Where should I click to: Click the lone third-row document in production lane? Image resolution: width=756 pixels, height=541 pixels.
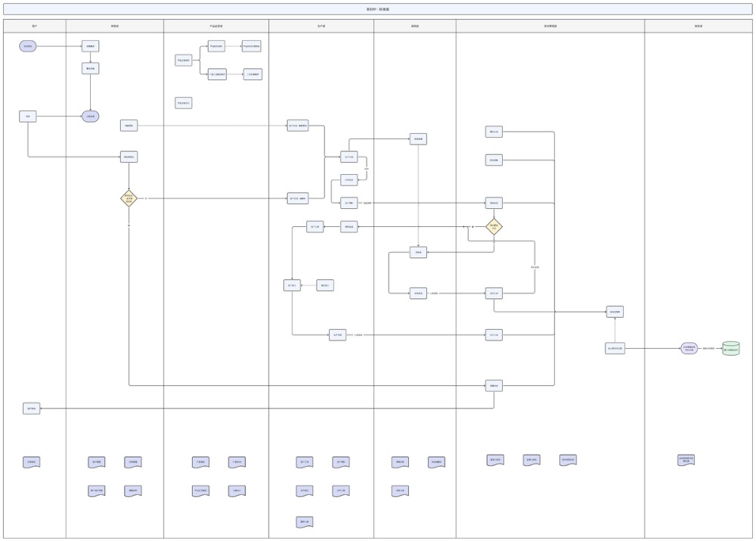pos(304,521)
